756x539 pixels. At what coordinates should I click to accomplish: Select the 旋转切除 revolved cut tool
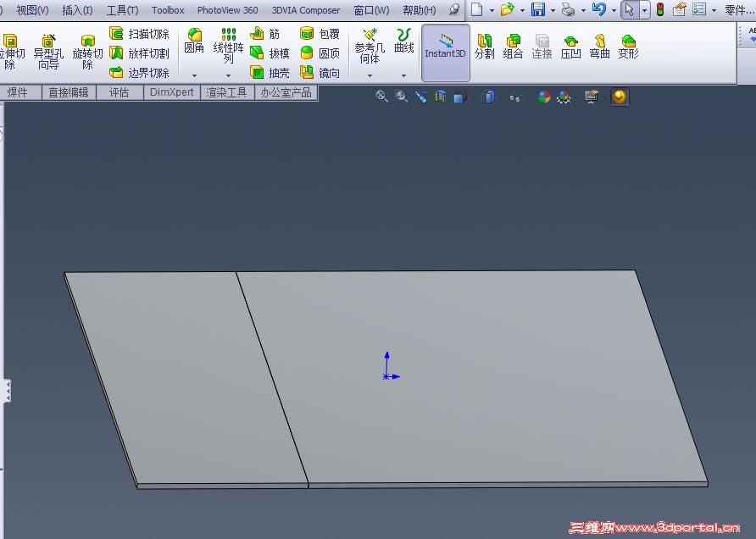[x=87, y=52]
